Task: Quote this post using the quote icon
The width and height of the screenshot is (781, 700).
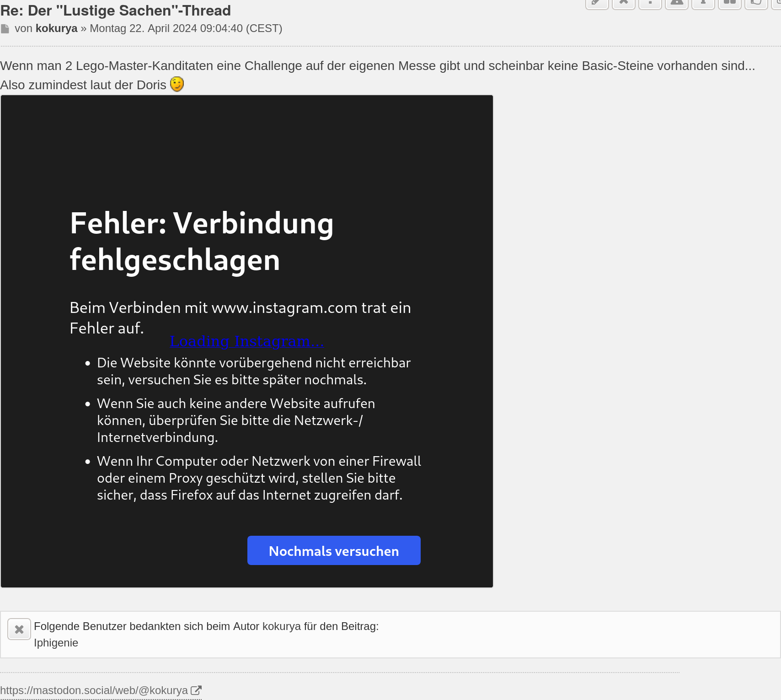Action: click(x=730, y=3)
